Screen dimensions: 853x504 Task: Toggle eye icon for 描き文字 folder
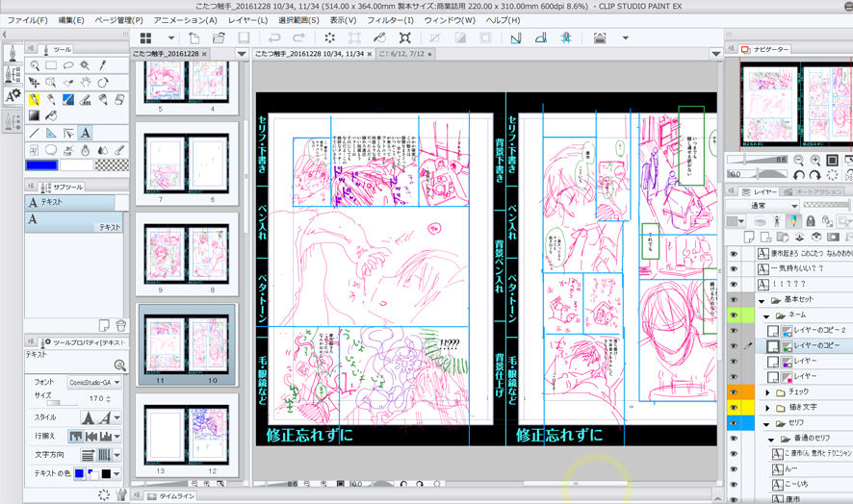[x=734, y=407]
